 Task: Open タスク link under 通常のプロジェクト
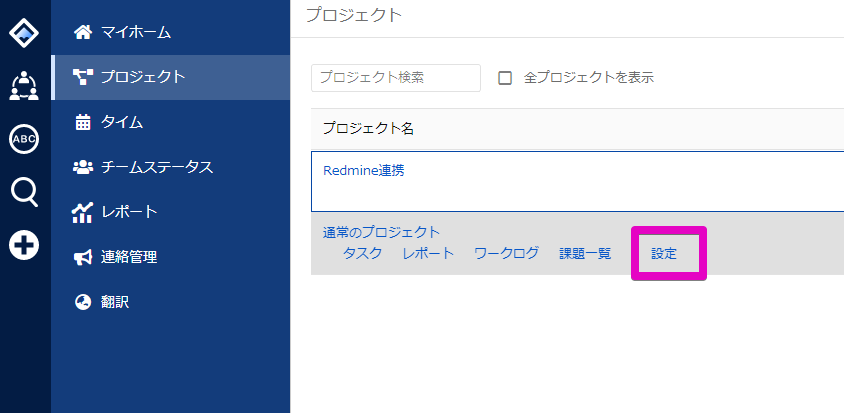coord(362,254)
